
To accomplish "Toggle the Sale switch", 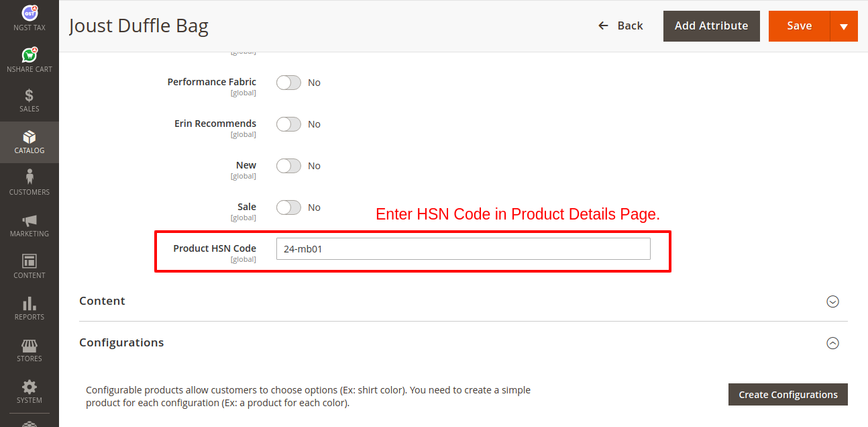I will coord(288,207).
